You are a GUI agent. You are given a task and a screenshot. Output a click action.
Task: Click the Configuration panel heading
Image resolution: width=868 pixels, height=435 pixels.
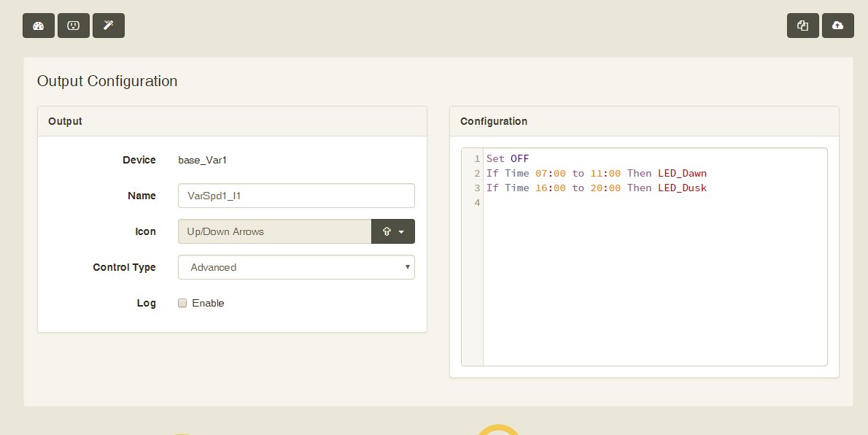[494, 121]
